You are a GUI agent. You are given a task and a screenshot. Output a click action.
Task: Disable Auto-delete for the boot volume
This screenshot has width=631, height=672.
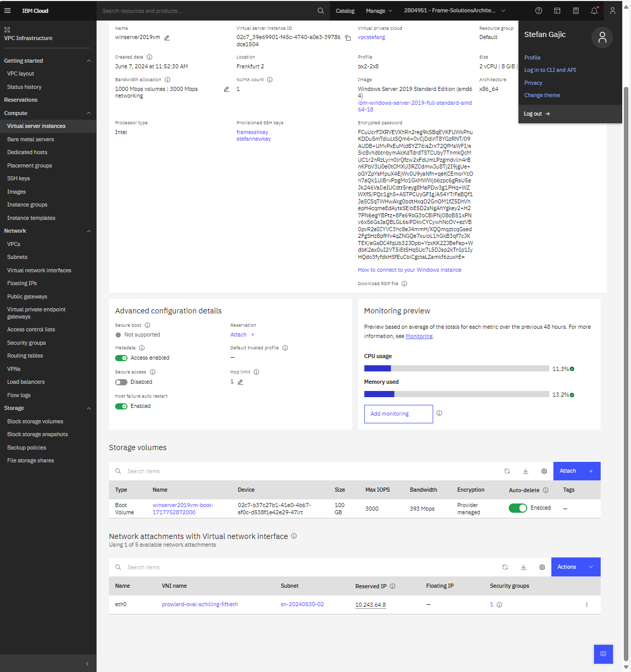(518, 508)
